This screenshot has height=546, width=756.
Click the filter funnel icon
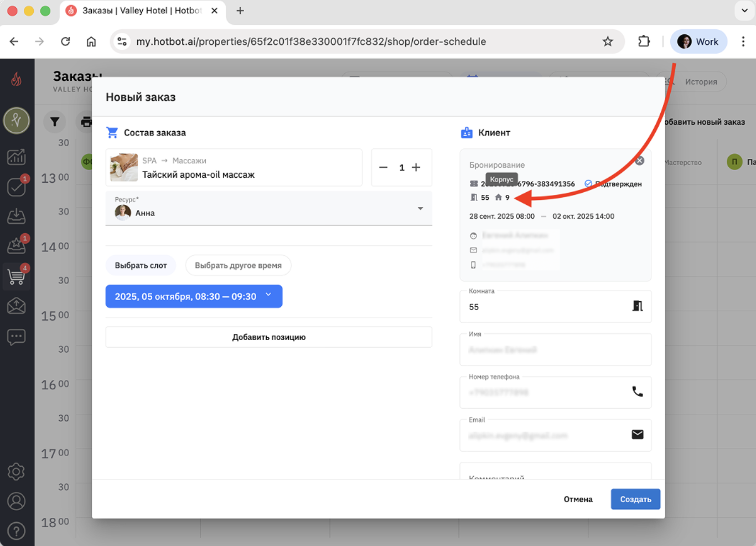[x=55, y=122]
